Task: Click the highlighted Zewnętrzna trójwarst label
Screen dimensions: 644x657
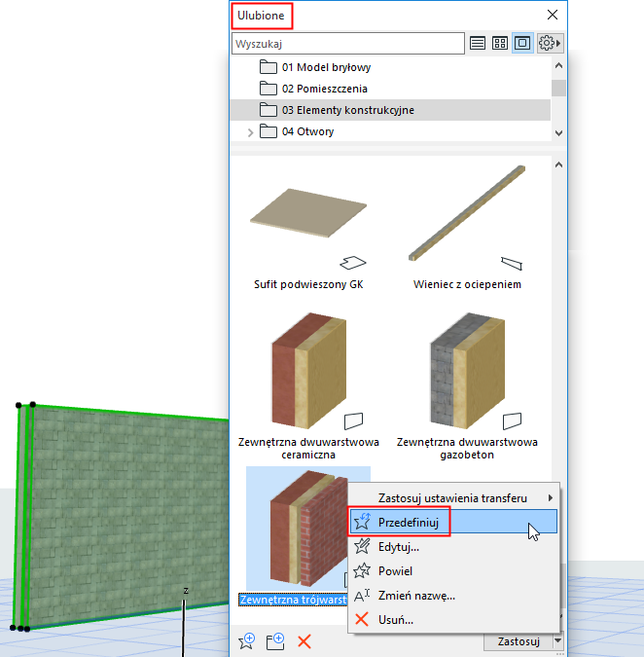Action: pyautogui.click(x=293, y=600)
